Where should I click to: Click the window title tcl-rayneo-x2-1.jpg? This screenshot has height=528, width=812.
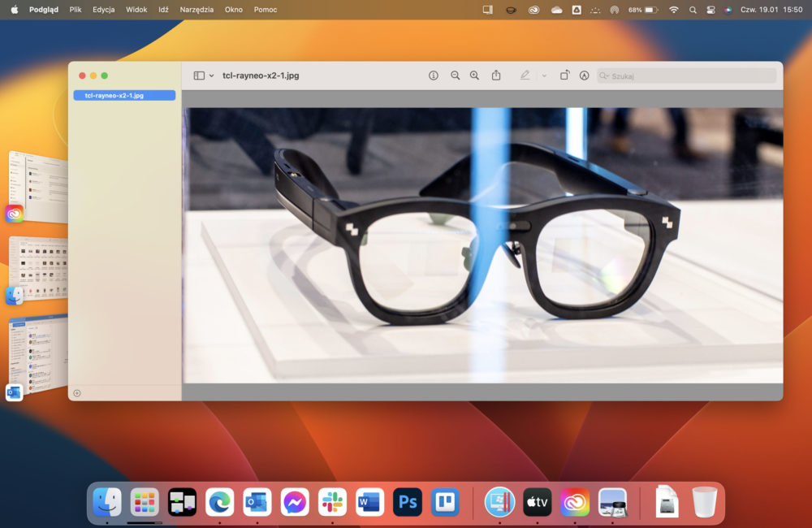coord(261,76)
